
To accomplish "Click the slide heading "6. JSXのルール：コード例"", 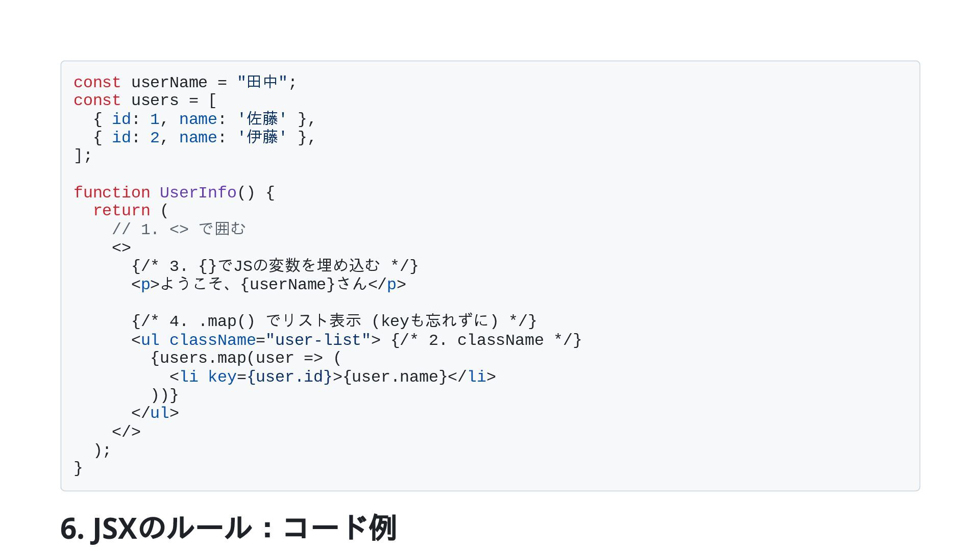I will click(228, 528).
